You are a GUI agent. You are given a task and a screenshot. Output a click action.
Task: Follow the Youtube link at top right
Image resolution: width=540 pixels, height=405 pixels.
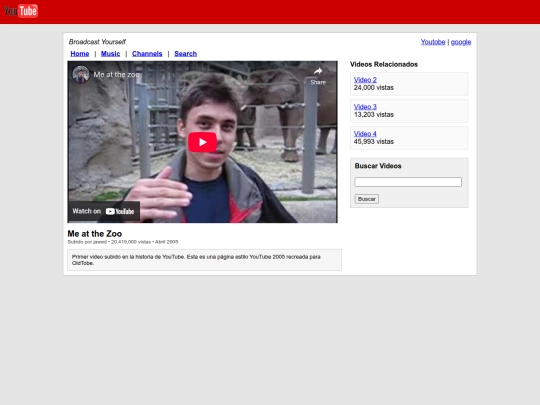pos(433,42)
